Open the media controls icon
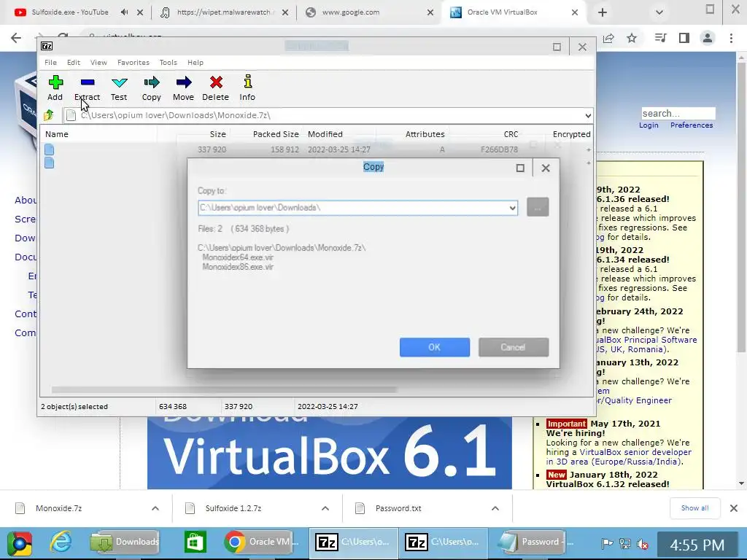This screenshot has height=560, width=747. [x=660, y=38]
